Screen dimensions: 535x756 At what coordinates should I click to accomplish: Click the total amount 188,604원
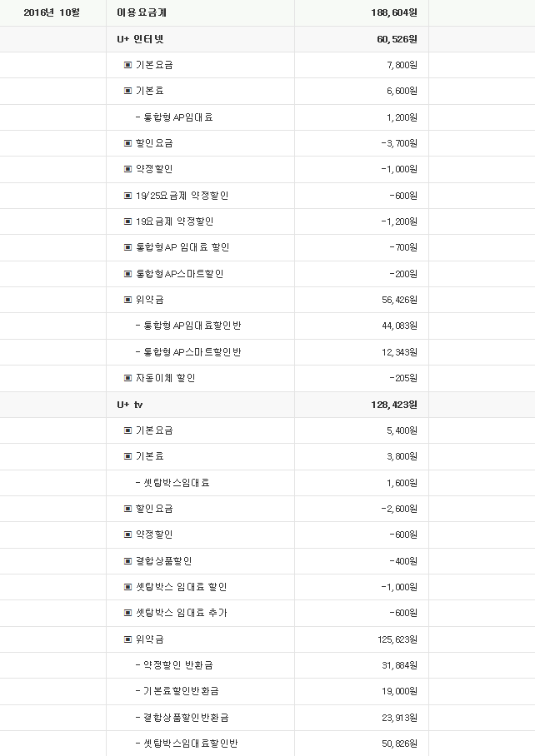pyautogui.click(x=394, y=12)
